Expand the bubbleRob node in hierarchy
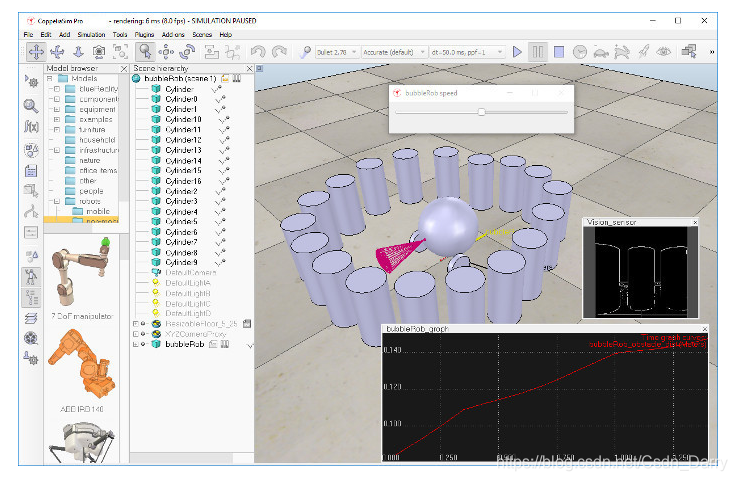This screenshot has height=481, width=737. point(135,344)
